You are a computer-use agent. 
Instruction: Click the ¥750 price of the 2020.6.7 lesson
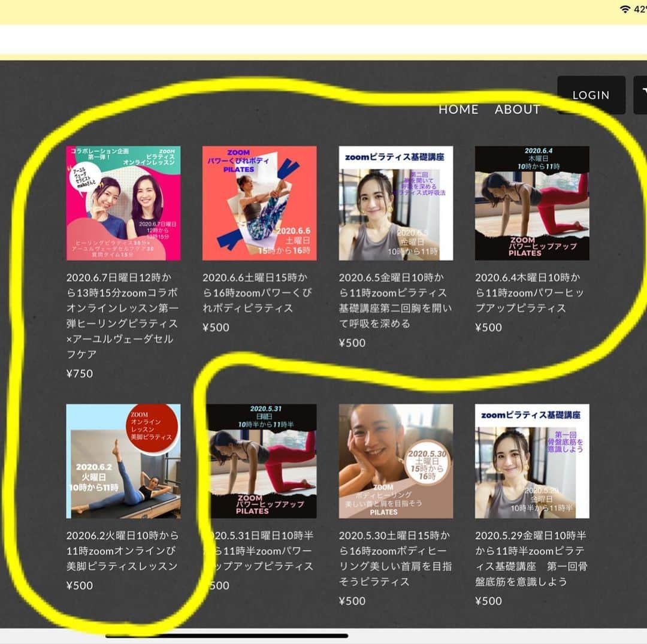pos(80,373)
